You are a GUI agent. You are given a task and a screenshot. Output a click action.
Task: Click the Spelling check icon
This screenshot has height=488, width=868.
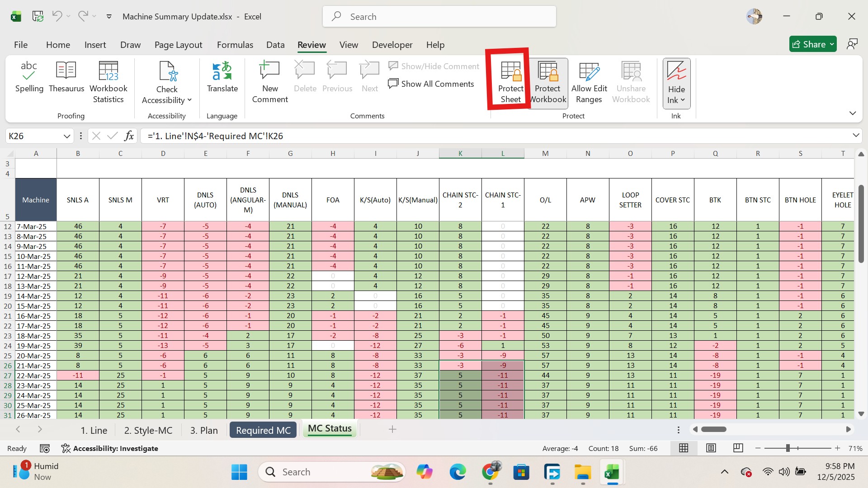[x=29, y=77]
